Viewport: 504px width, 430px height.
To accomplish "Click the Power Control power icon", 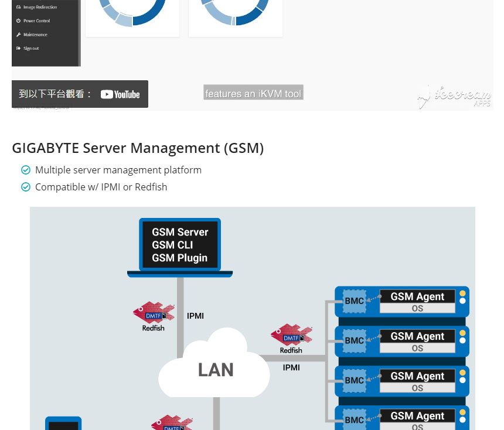I will (x=18, y=21).
